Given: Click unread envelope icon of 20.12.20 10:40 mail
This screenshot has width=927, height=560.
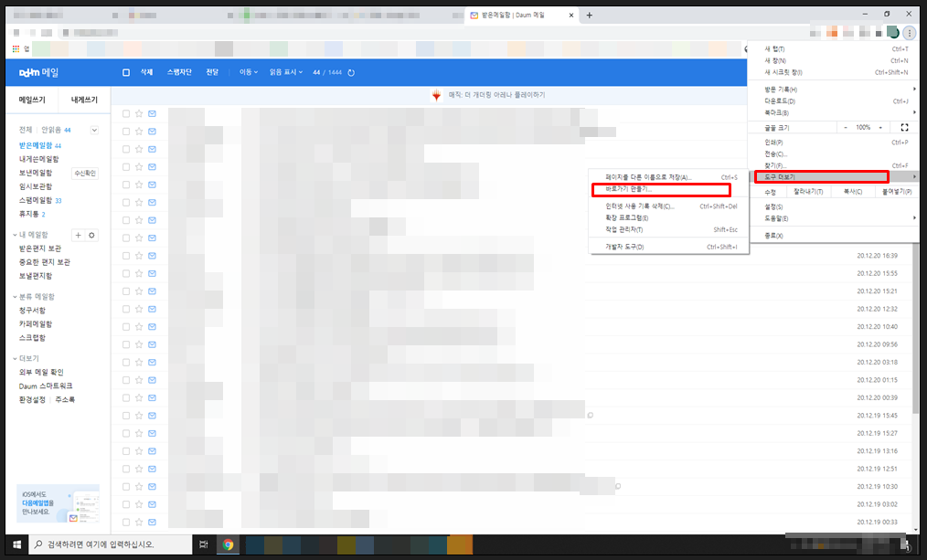Looking at the screenshot, I should click(x=152, y=327).
